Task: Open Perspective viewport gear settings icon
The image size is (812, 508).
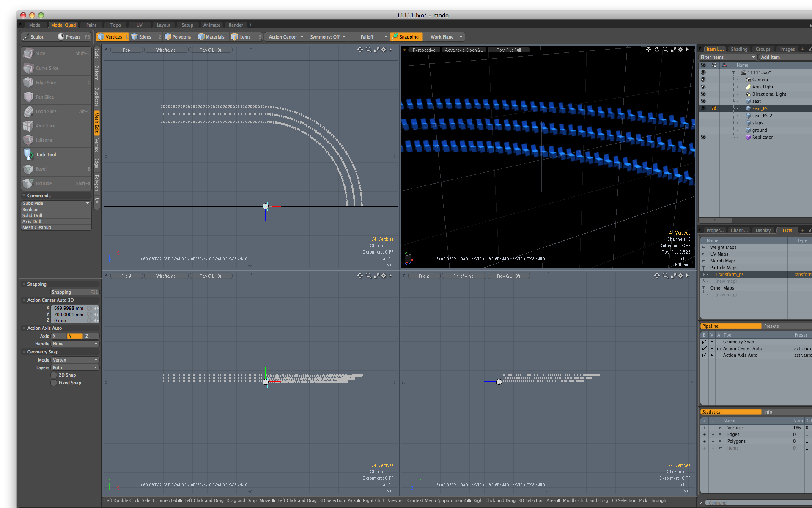Action: point(680,50)
